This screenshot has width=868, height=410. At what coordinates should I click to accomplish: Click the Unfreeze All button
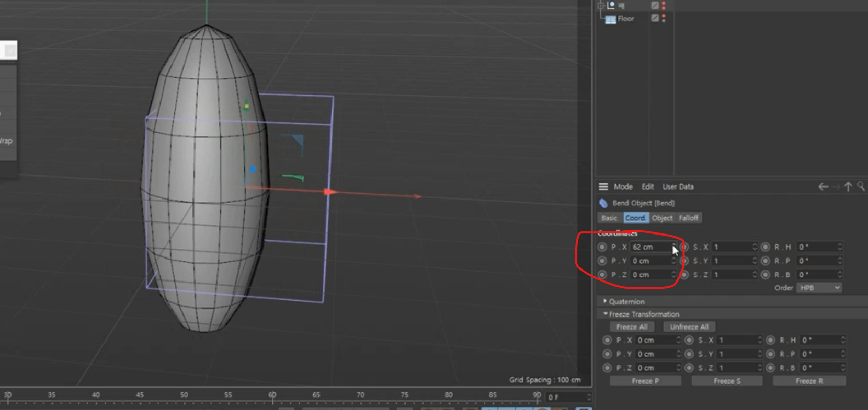click(x=689, y=327)
